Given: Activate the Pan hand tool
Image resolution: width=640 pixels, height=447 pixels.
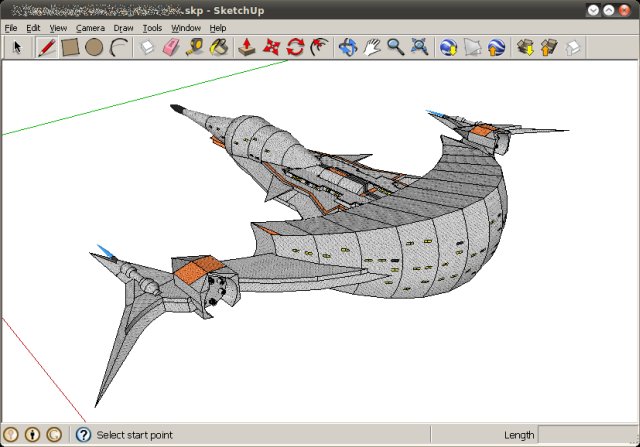Looking at the screenshot, I should 372,47.
